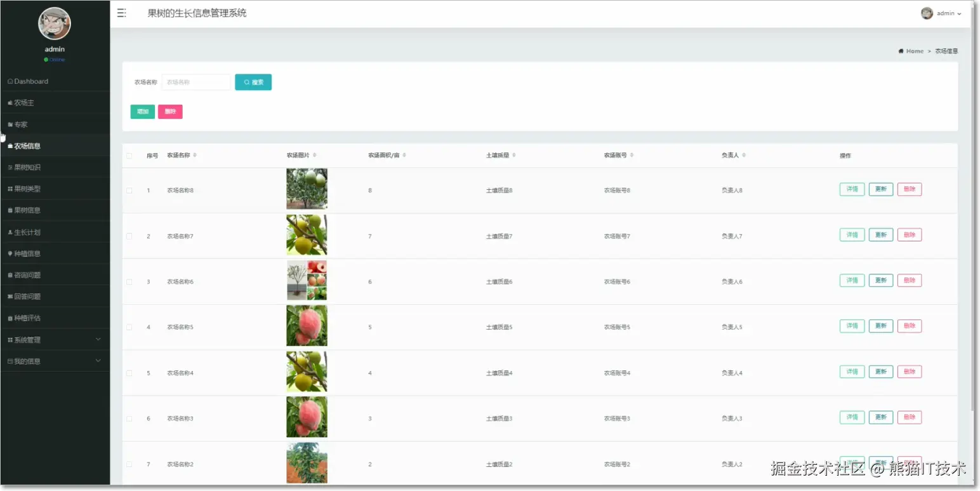Image resolution: width=980 pixels, height=491 pixels.
Task: Click the 农场信息 breadcrumb text
Action: click(x=946, y=51)
